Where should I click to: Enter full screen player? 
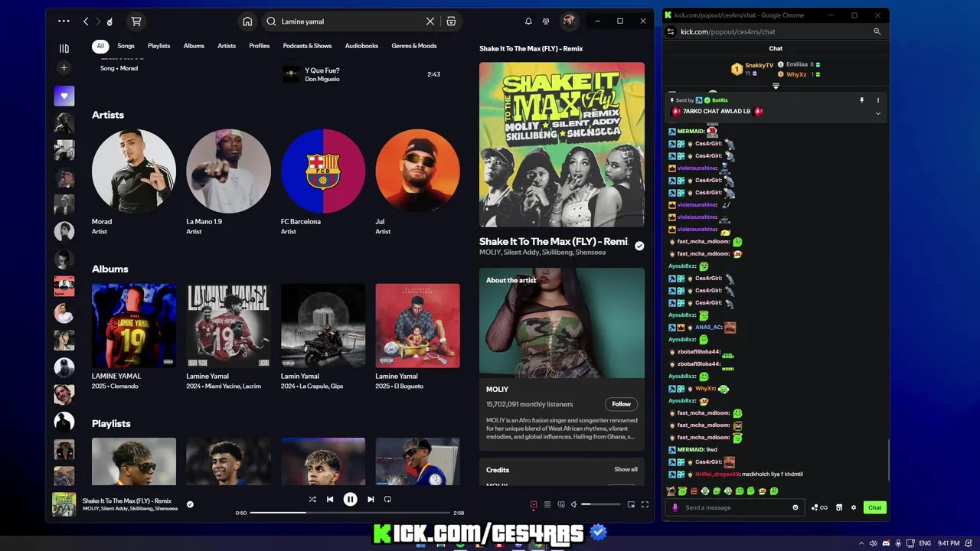pyautogui.click(x=645, y=504)
